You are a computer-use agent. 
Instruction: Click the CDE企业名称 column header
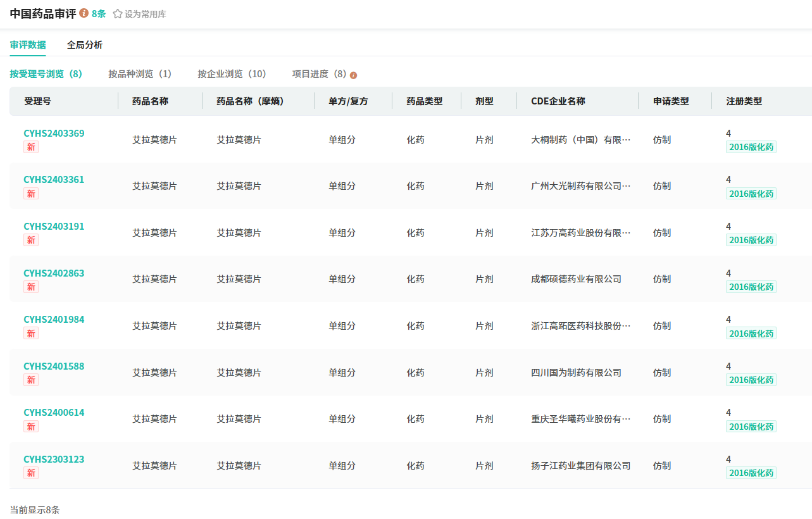558,101
